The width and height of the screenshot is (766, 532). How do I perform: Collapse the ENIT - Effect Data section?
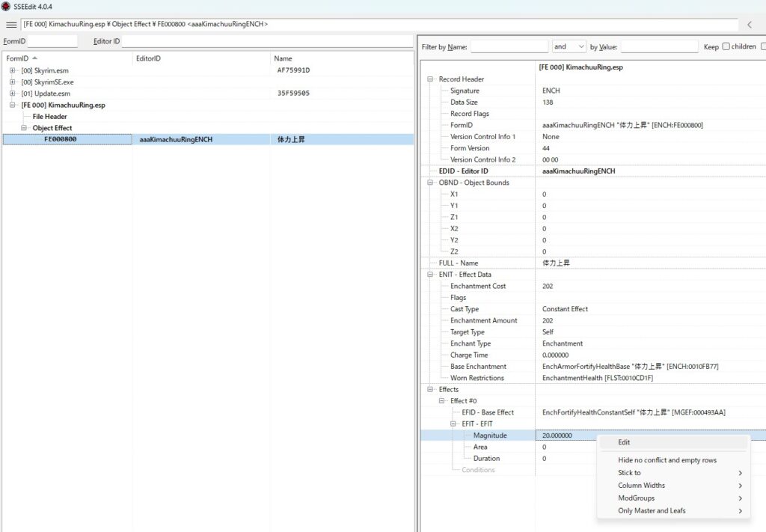click(x=430, y=275)
